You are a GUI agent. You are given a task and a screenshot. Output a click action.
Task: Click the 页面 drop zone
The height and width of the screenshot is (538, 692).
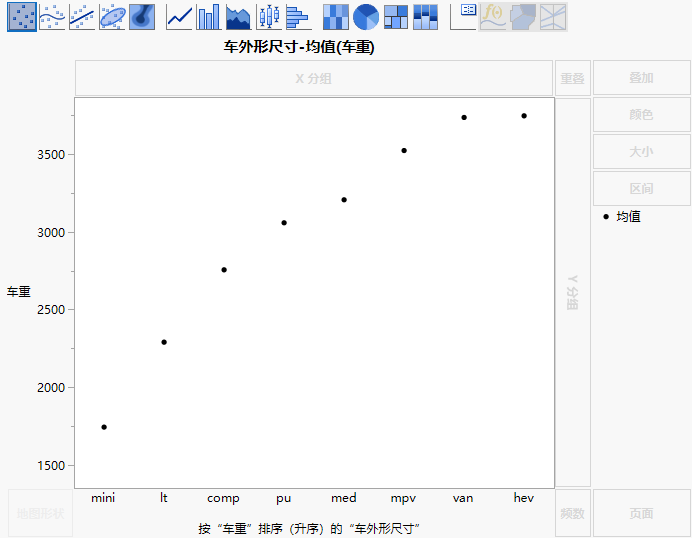coord(641,513)
